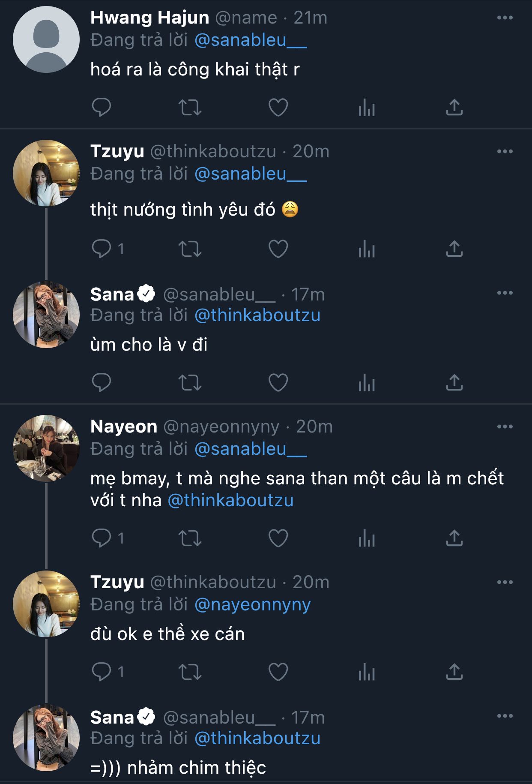This screenshot has height=784, width=532.
Task: Share Tzuyu's "thịt nướng tình yêu" tweet
Action: [454, 249]
